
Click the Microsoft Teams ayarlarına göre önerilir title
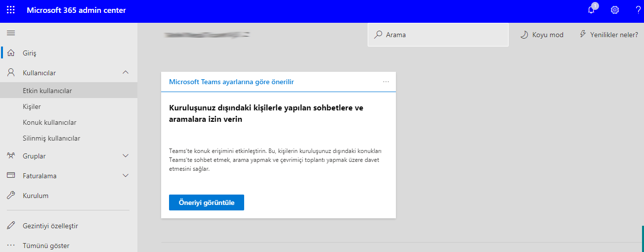pos(231,82)
